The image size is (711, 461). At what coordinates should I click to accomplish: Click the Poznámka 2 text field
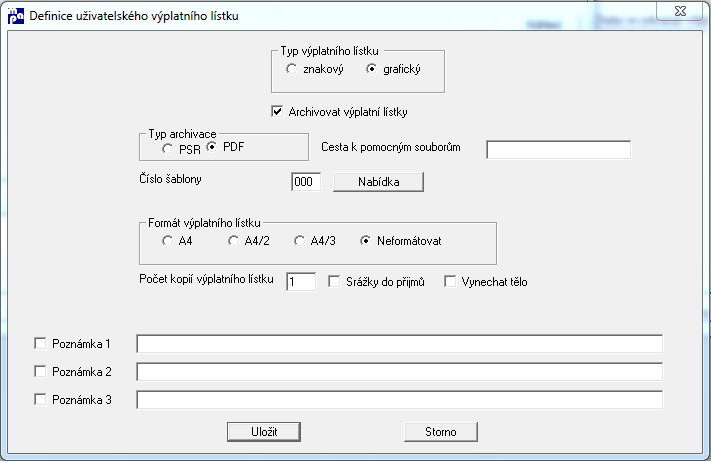coord(399,372)
